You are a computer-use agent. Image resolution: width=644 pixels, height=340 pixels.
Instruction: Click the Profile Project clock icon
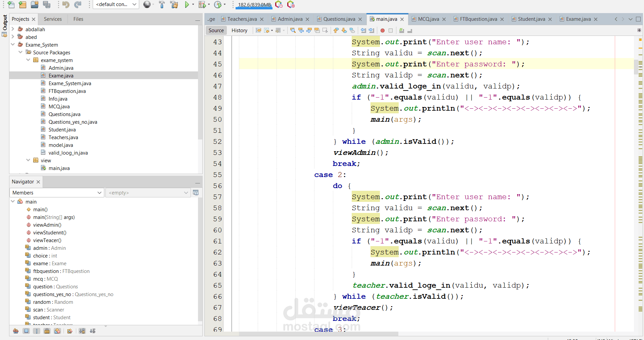[218, 4]
